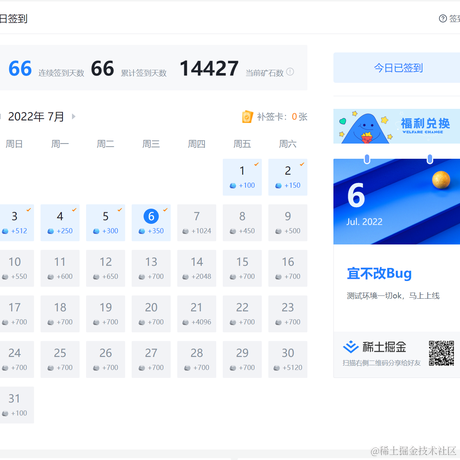Select calendar day 16
Screen dimensions: 460x460
point(288,268)
